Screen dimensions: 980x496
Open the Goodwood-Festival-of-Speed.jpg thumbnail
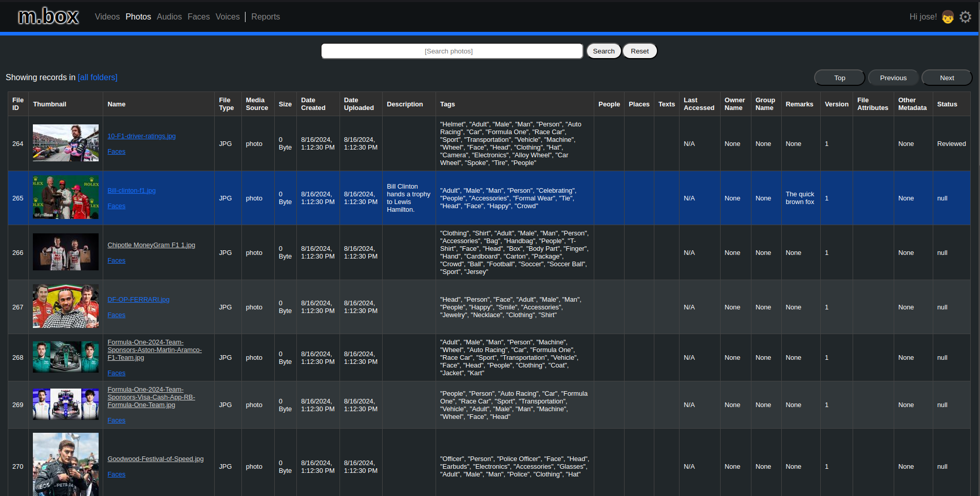[66, 464]
